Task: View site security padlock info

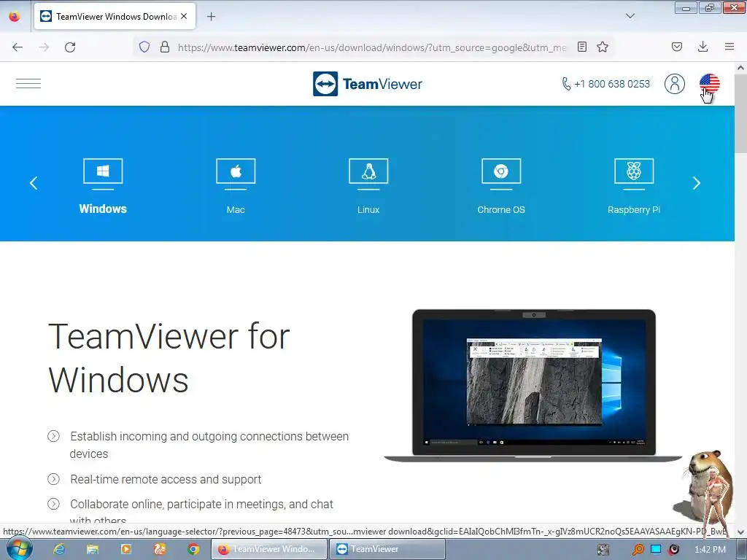Action: 165,47
